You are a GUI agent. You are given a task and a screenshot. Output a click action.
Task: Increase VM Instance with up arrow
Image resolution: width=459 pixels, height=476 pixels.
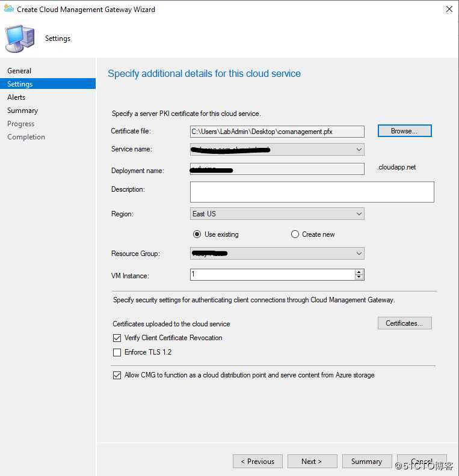[359, 272]
